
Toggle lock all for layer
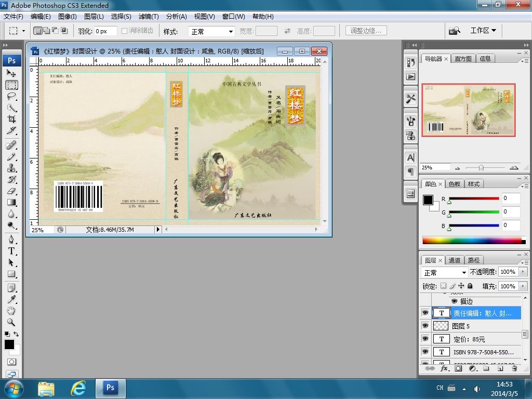click(470, 286)
